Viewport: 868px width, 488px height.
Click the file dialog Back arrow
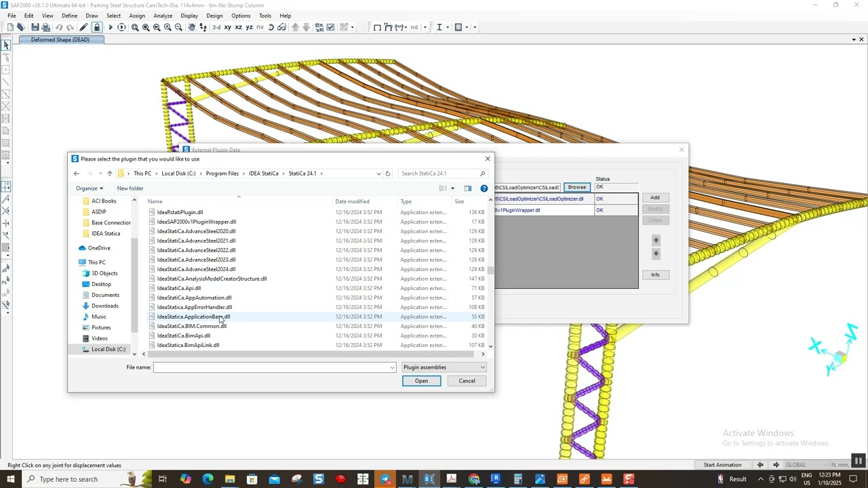(77, 174)
